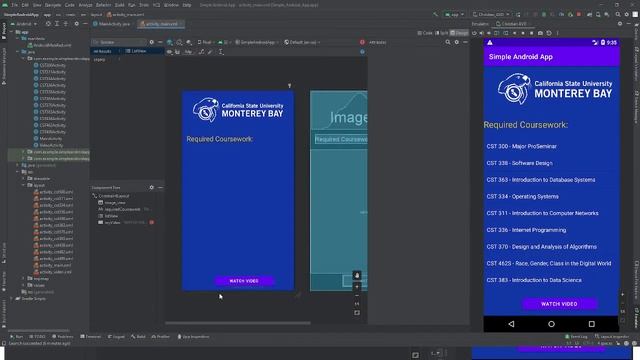Select activity_video.xml in layout folder
This screenshot has height=360, width=640.
[x=53, y=272]
